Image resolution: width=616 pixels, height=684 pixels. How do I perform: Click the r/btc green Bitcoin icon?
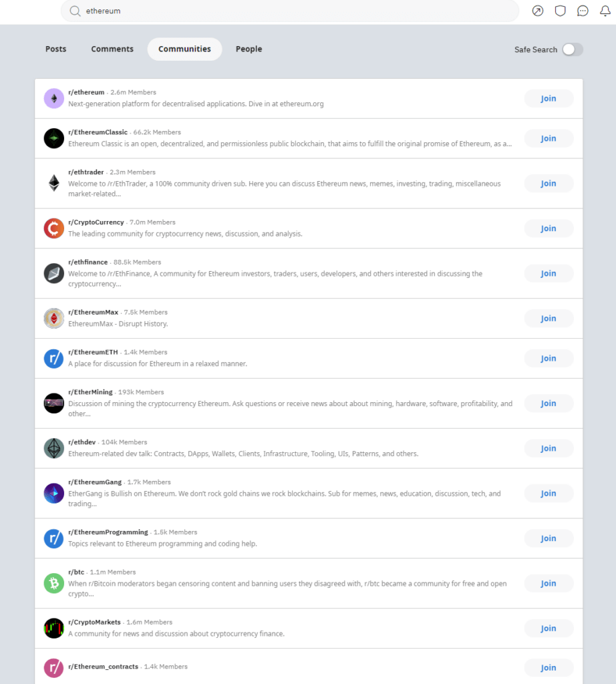[53, 583]
